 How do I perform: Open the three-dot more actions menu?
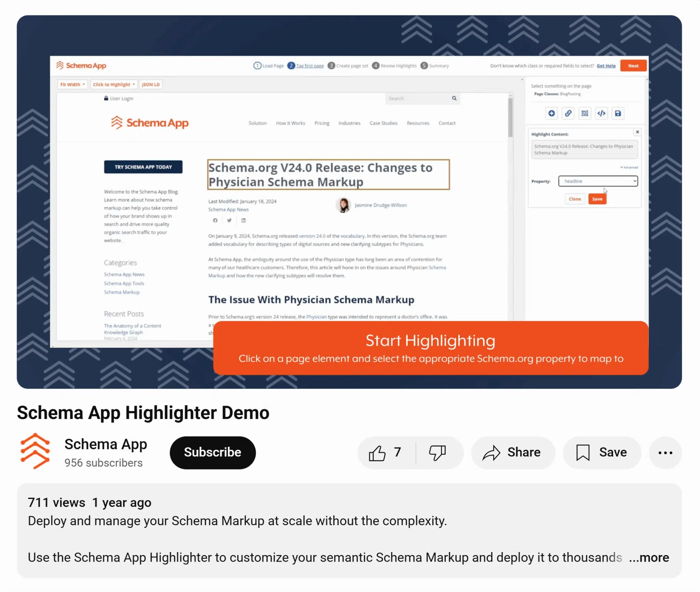tap(665, 453)
